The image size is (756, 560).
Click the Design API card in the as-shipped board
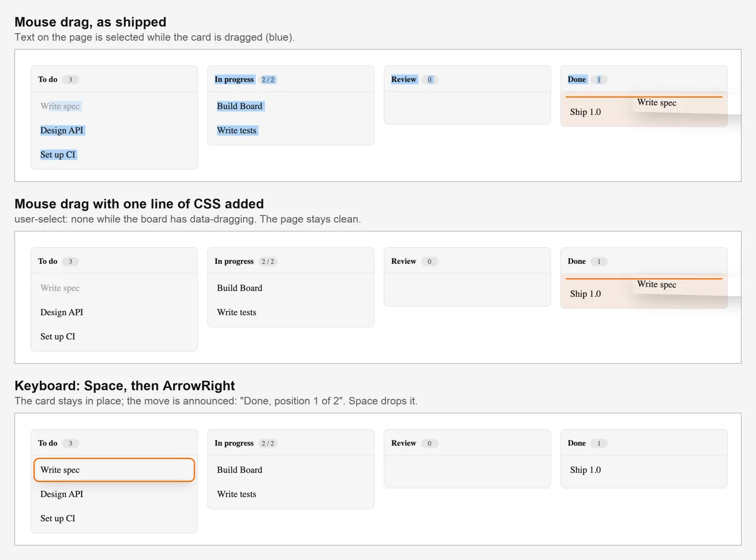coord(114,130)
